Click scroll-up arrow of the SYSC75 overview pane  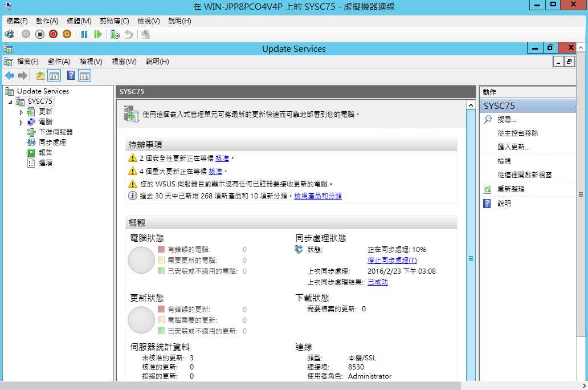(471, 105)
